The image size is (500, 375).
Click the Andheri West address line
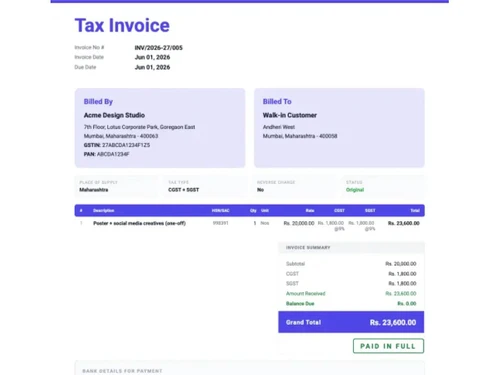[x=279, y=127]
